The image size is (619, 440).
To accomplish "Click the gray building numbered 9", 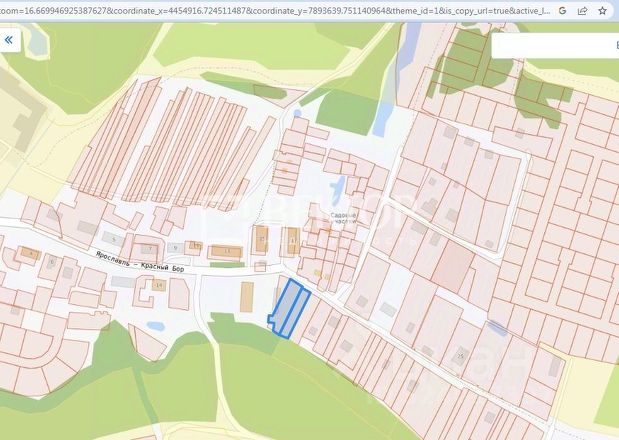I will point(175,248).
